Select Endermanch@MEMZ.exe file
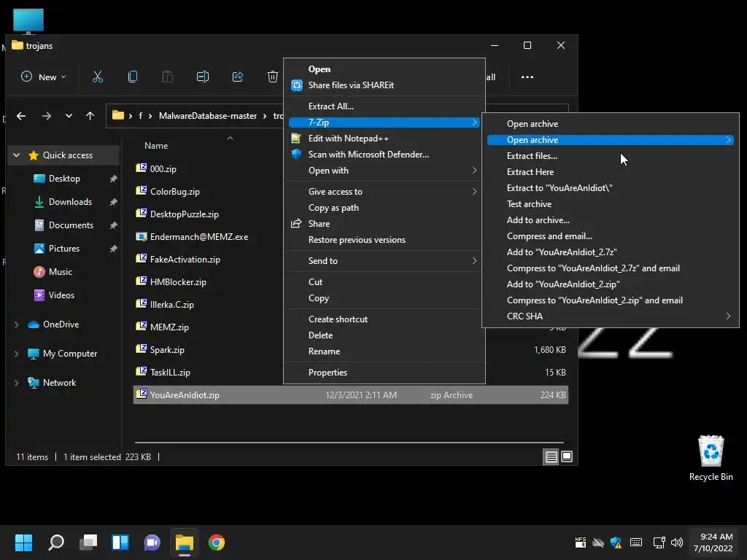 (x=199, y=237)
